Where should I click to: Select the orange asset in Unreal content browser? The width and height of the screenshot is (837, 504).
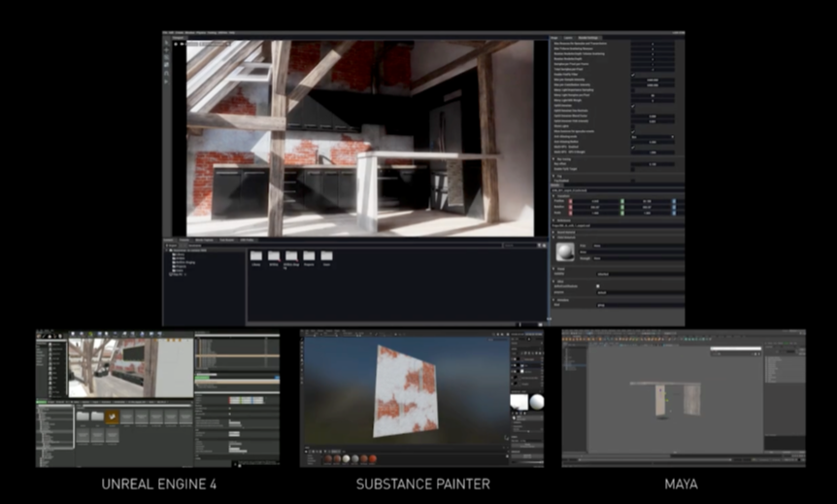pyautogui.click(x=114, y=415)
